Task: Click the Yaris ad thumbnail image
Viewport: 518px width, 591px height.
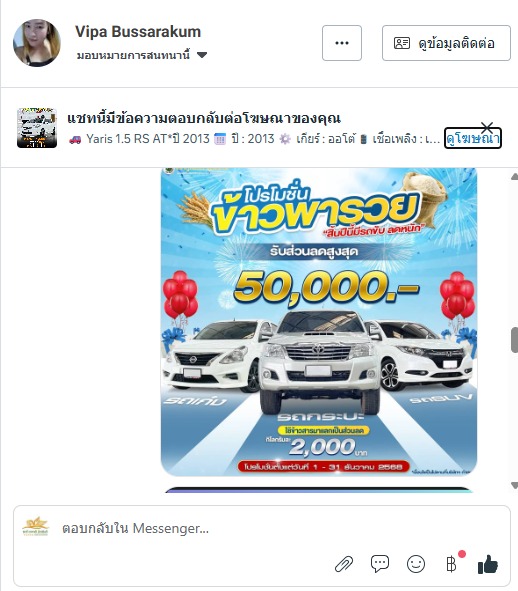Action: click(37, 128)
